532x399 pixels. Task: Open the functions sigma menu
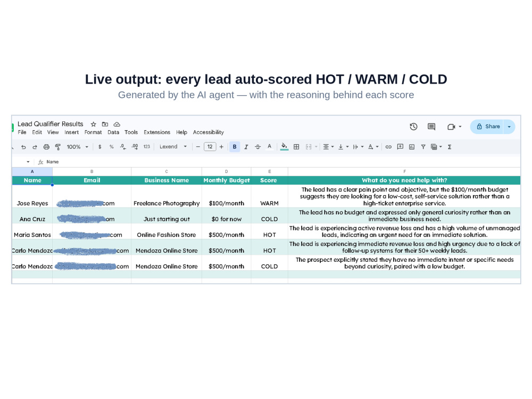coord(449,147)
